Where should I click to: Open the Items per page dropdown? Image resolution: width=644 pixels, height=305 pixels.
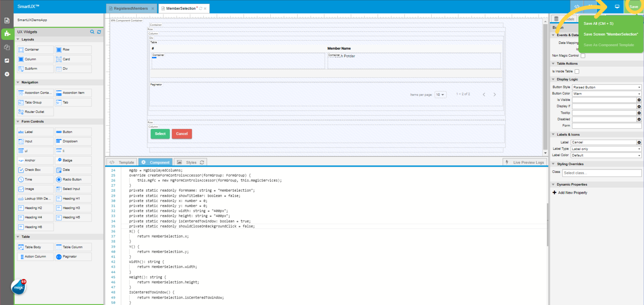440,95
